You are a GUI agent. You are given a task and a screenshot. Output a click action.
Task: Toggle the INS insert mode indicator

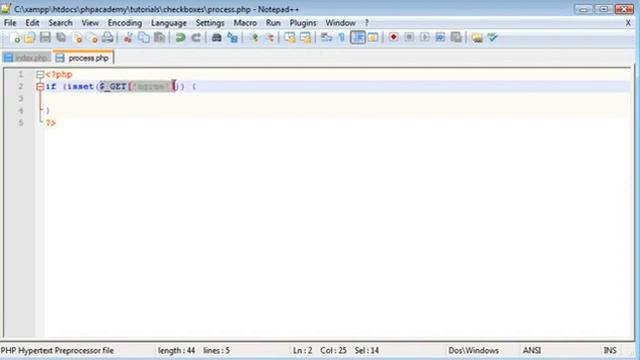[610, 351]
